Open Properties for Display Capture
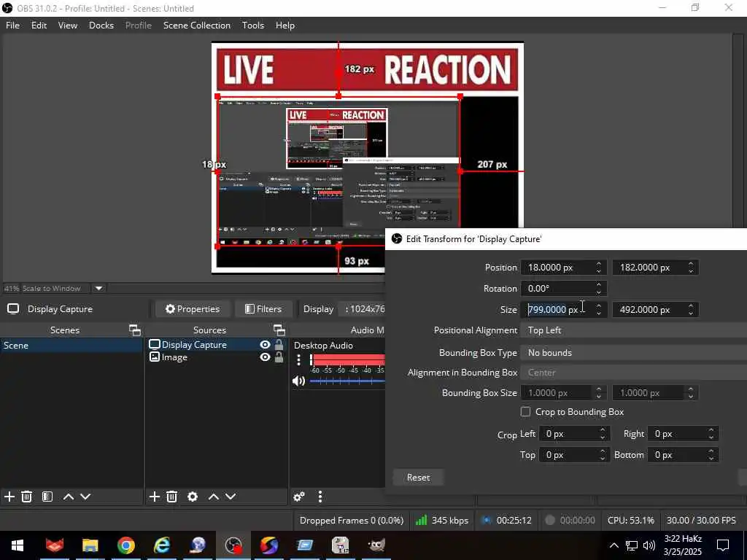Screen dimensions: 747x560 pos(193,309)
